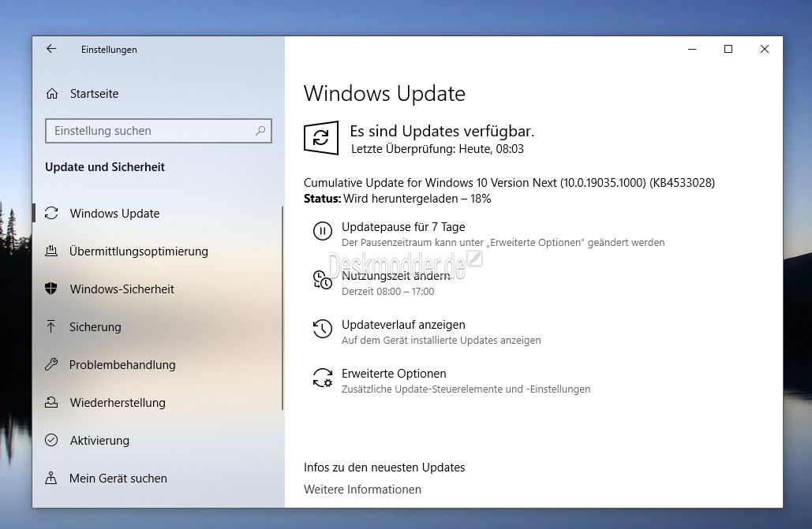Click the large update status refresh icon
This screenshot has height=529, width=812.
point(321,138)
